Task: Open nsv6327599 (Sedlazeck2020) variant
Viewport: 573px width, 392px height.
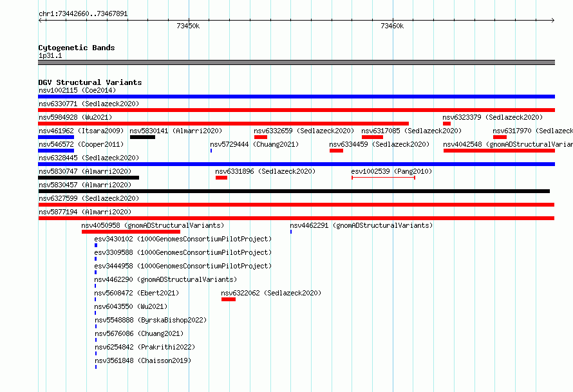Action: [89, 198]
